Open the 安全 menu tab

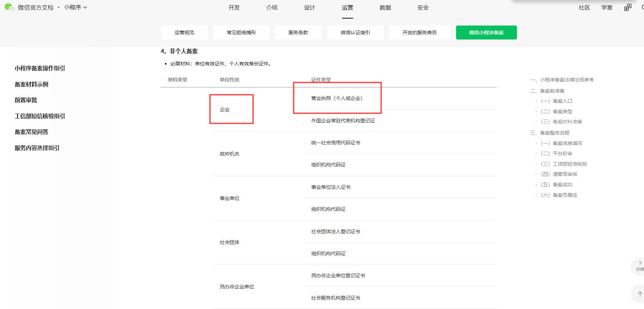click(x=423, y=8)
